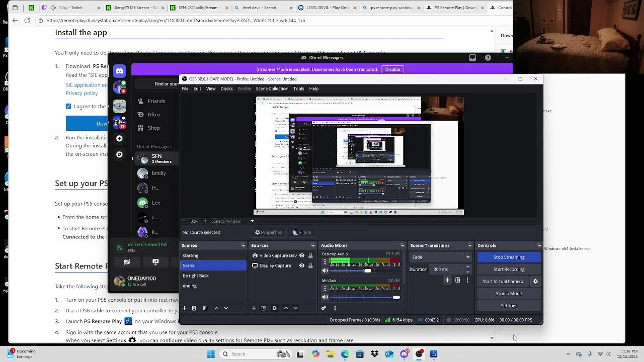
Task: Move source up in Sources panel
Action: [286, 308]
